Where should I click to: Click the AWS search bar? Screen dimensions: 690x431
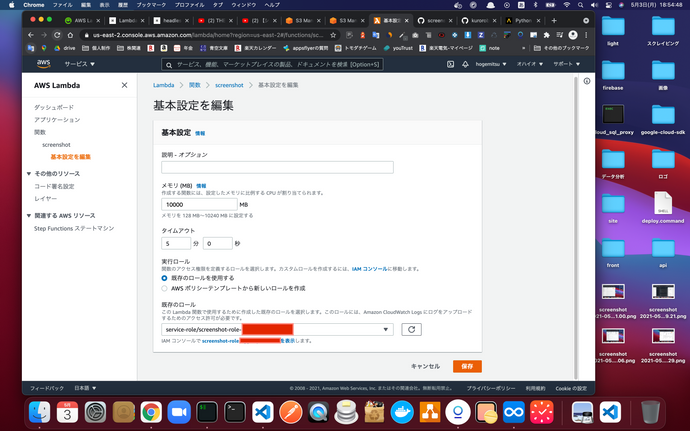[272, 64]
